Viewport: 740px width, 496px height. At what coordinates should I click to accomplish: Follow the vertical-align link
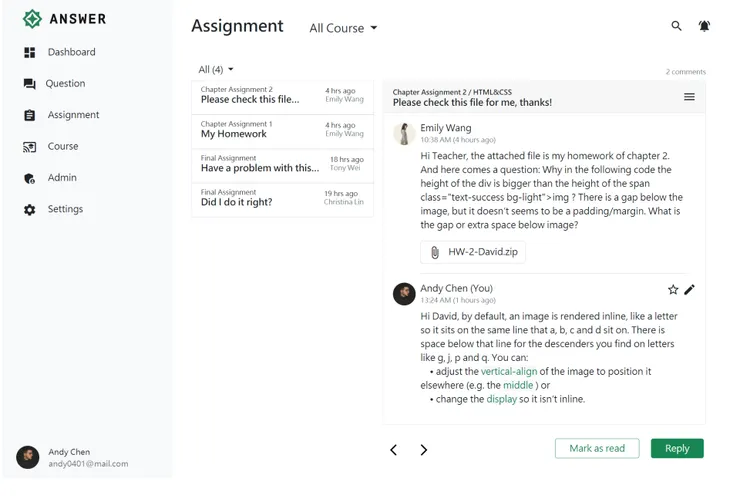pos(508,371)
